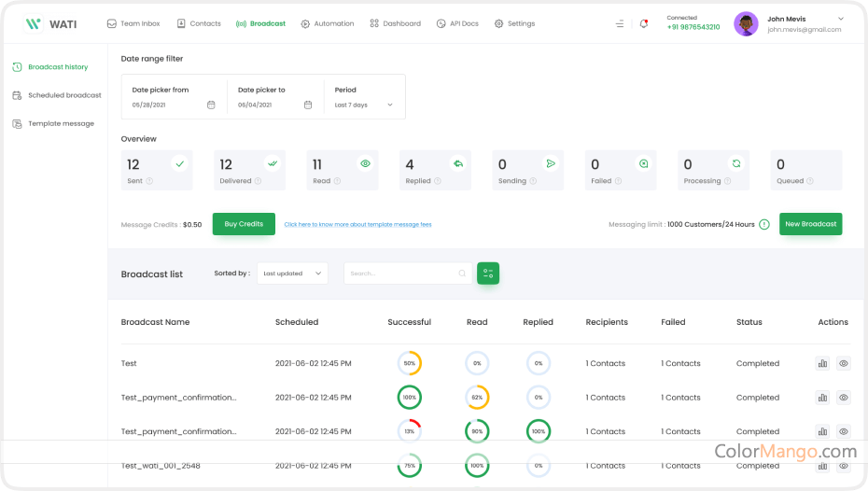Click the green filter button beside search
The image size is (868, 491).
(x=488, y=274)
